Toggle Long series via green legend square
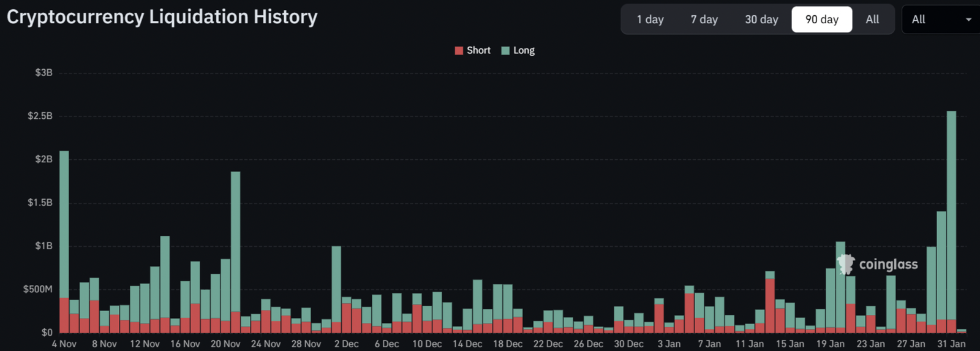 (x=505, y=51)
